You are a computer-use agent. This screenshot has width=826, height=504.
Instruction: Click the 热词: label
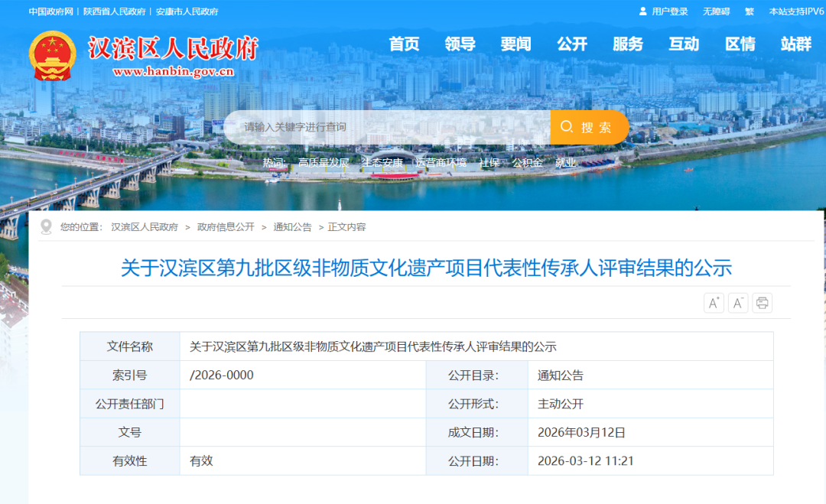click(275, 163)
